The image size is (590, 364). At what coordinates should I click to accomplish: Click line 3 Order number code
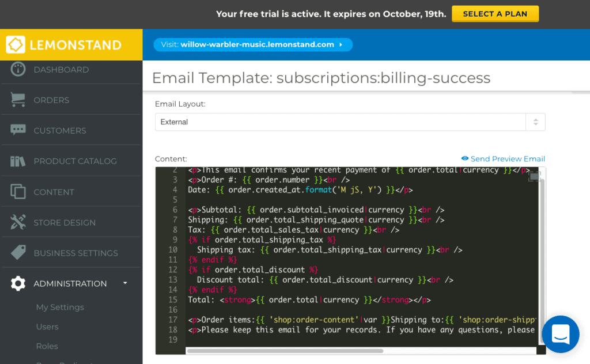click(268, 180)
